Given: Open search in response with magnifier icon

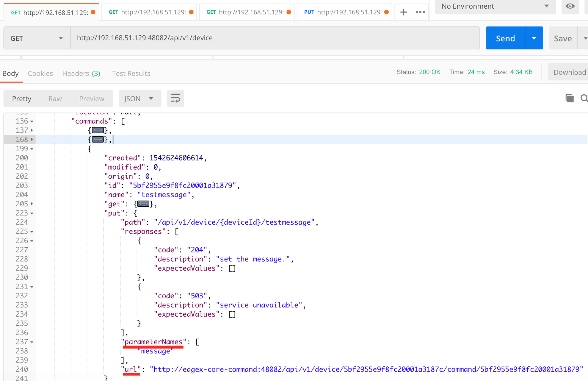Looking at the screenshot, I should [x=584, y=98].
